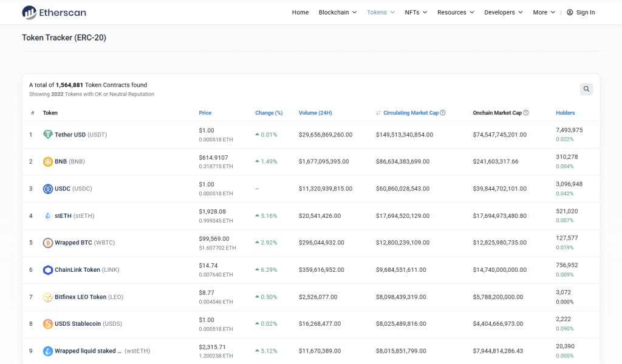This screenshot has width=622, height=364.
Task: Click stETH circulating cap $17,694,520,129.00
Action: click(403, 216)
